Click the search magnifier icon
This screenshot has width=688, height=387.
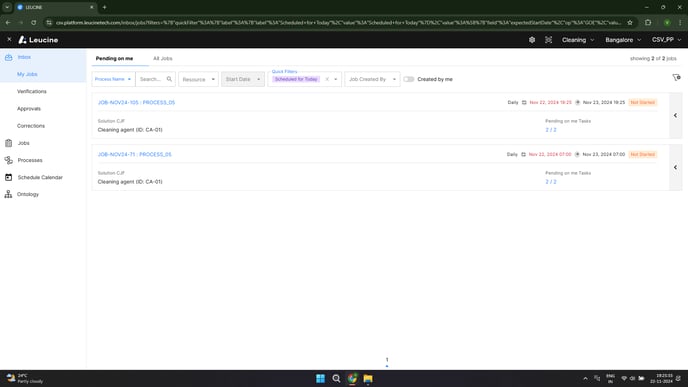(169, 79)
